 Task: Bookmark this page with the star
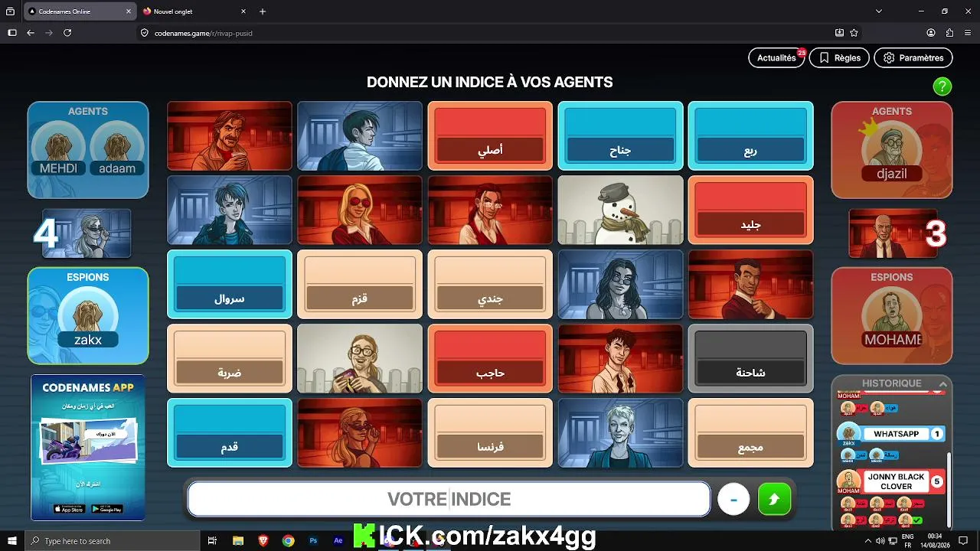coord(854,33)
